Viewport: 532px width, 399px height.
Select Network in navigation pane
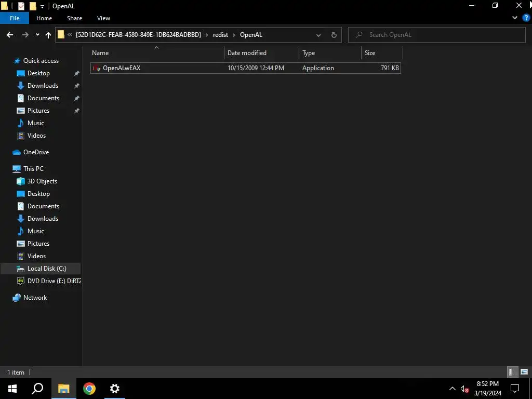(35, 298)
